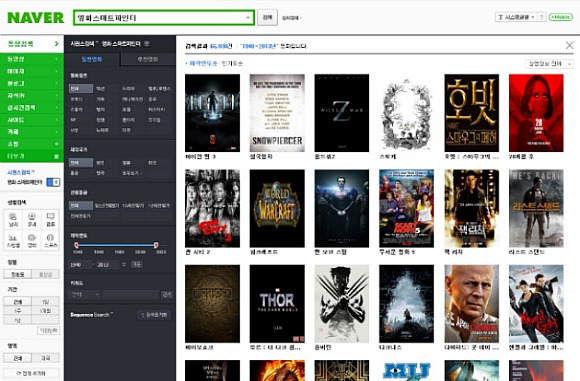Screen dimensions: 580x381
Task: Open the World War Z poster
Action: pos(341,113)
